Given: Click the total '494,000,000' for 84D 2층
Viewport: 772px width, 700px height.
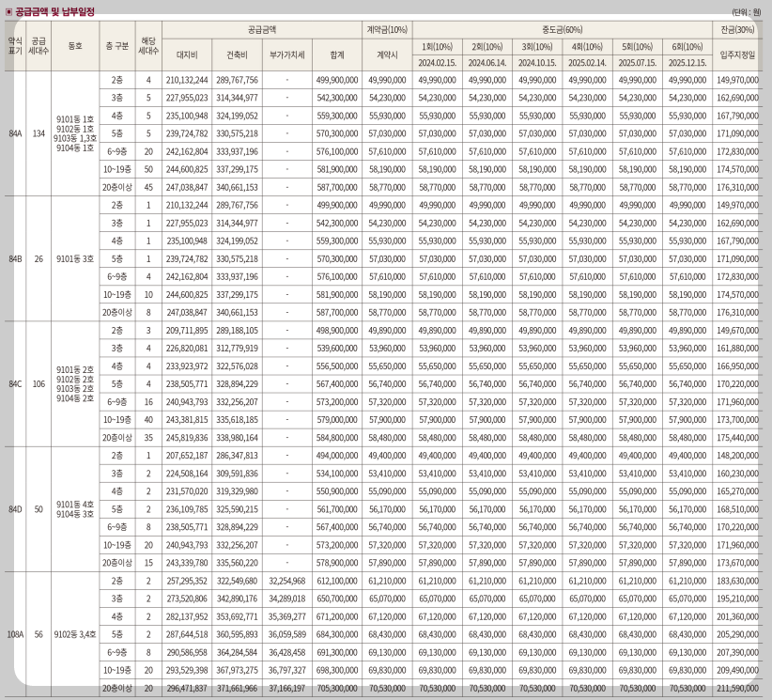Looking at the screenshot, I should (337, 455).
